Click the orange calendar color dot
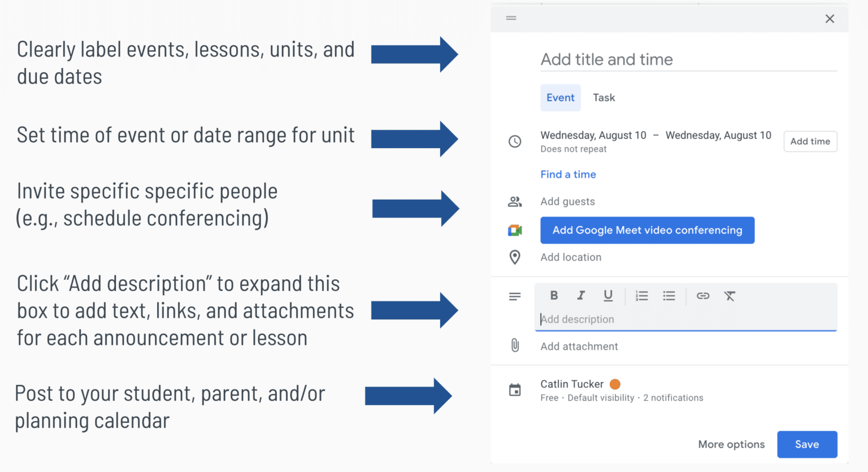The image size is (868, 472). click(x=615, y=384)
